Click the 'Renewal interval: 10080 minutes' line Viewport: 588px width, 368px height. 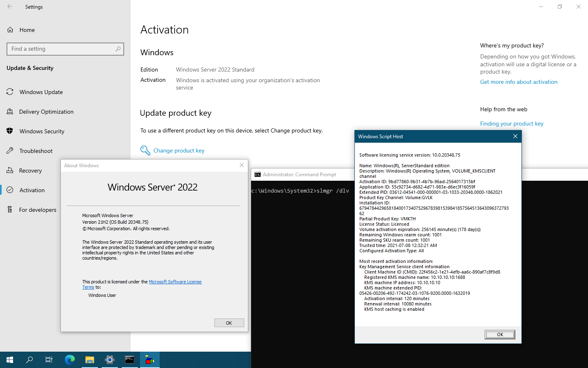click(x=398, y=304)
